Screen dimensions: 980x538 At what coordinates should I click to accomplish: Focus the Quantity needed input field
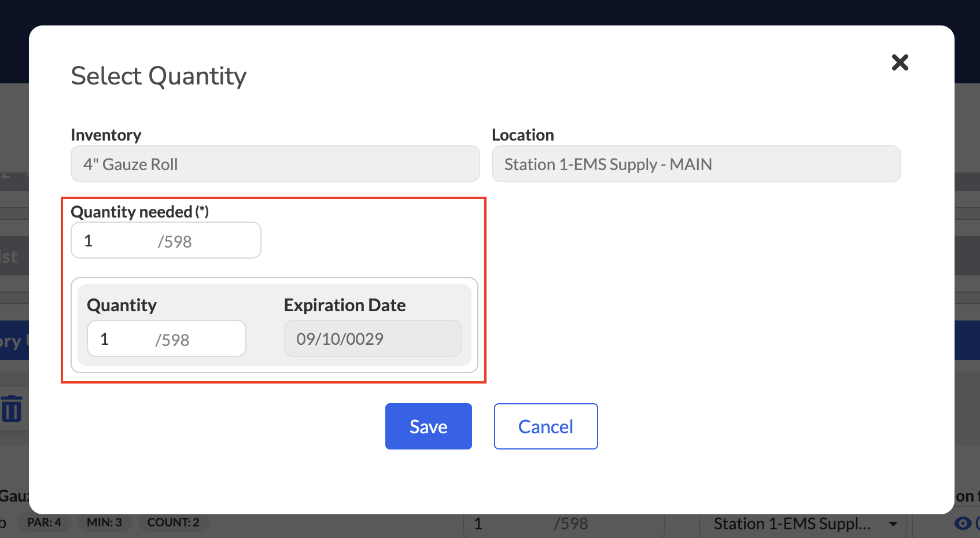coord(166,240)
